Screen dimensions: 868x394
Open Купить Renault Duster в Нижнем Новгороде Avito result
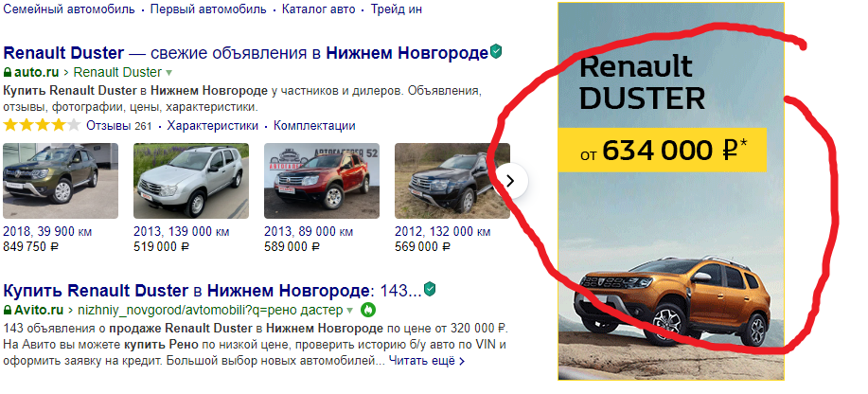click(x=213, y=291)
